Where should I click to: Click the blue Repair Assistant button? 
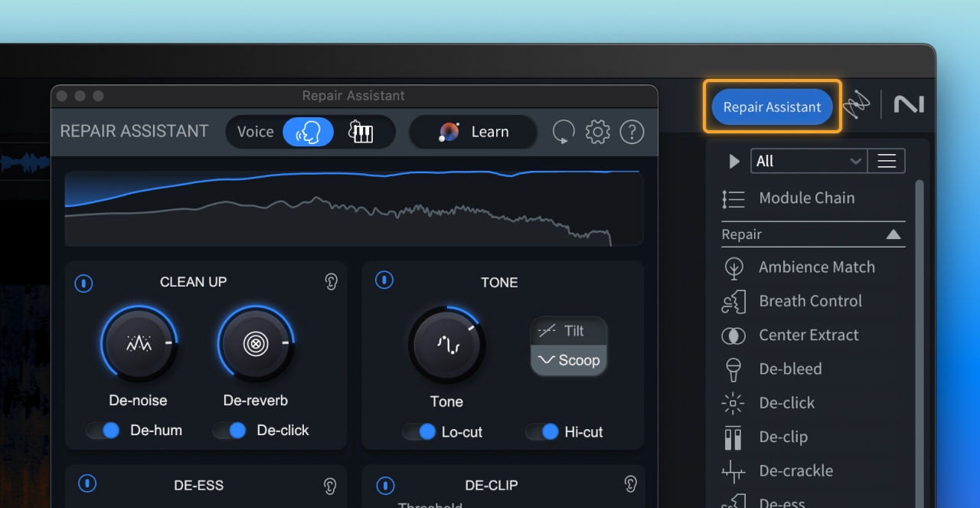click(x=772, y=107)
